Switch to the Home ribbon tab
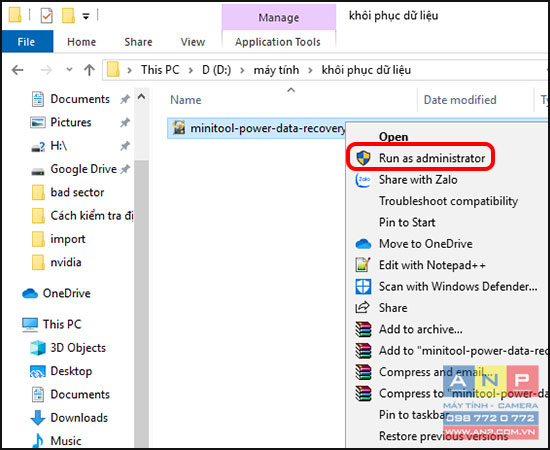 point(81,42)
